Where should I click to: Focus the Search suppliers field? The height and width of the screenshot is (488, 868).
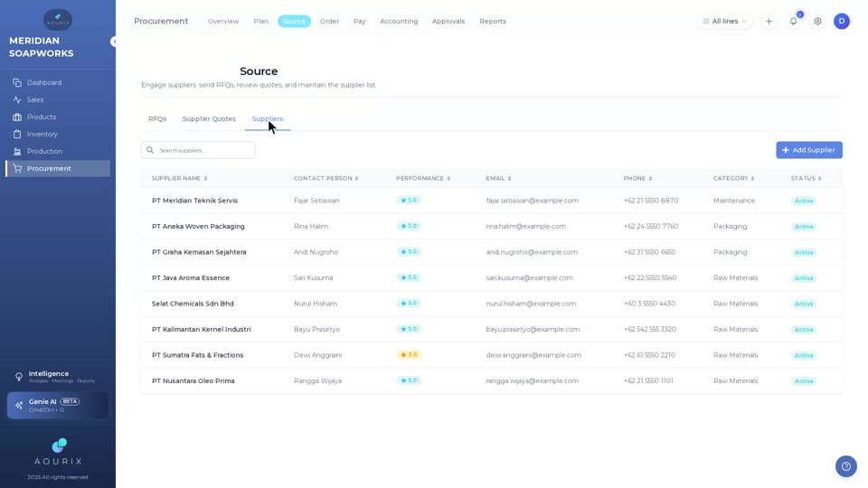pyautogui.click(x=198, y=150)
